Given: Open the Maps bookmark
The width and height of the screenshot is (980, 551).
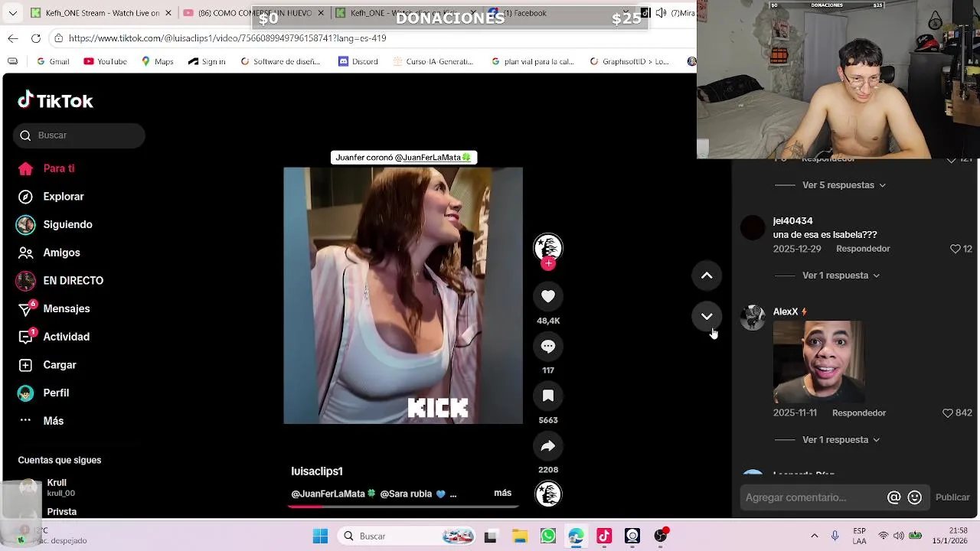Looking at the screenshot, I should click(157, 61).
